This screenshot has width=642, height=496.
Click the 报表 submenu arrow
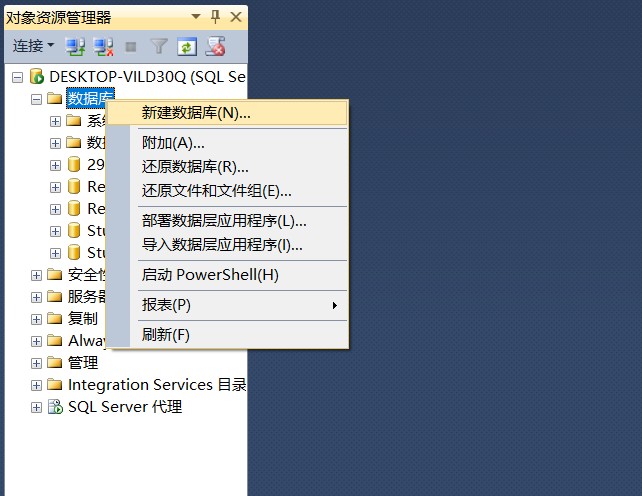(335, 306)
